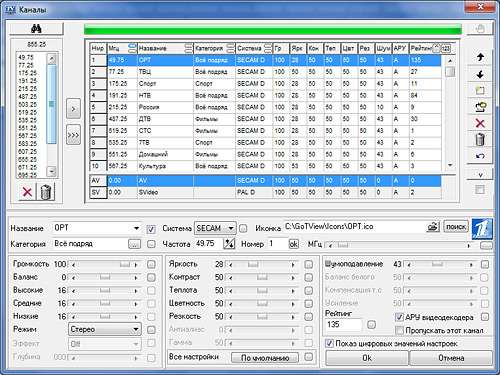Viewport: 500px width, 375px height.
Task: Toggle checkbox beside Яркость slider
Action: tap(309, 264)
